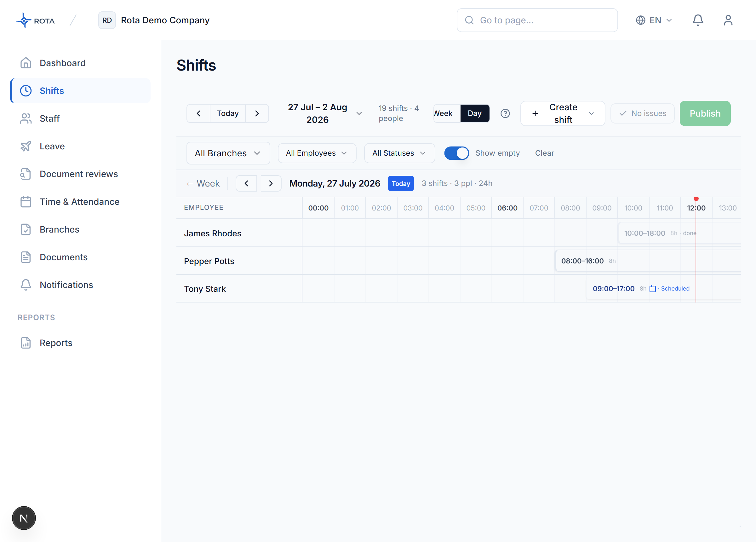Image resolution: width=756 pixels, height=542 pixels.
Task: Click the search magnifier icon
Action: click(469, 20)
